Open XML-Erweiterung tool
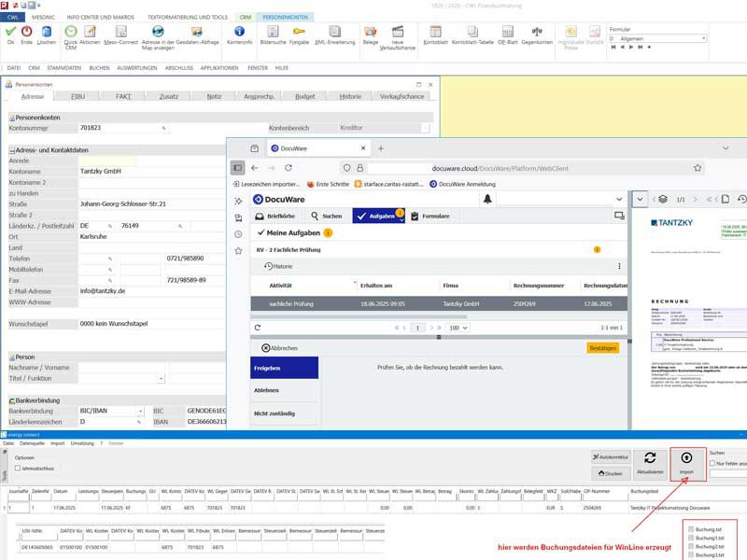Image resolution: width=747 pixels, height=560 pixels. (335, 32)
